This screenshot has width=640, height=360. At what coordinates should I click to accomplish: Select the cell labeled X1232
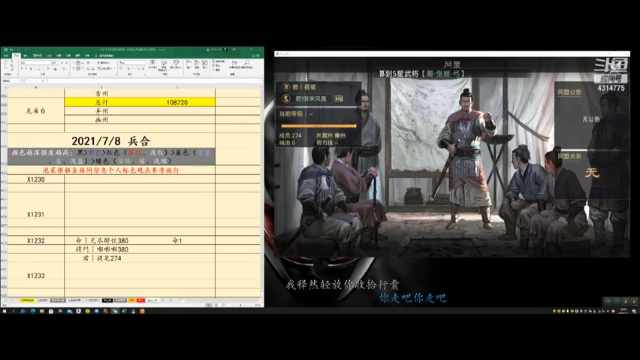(36, 240)
